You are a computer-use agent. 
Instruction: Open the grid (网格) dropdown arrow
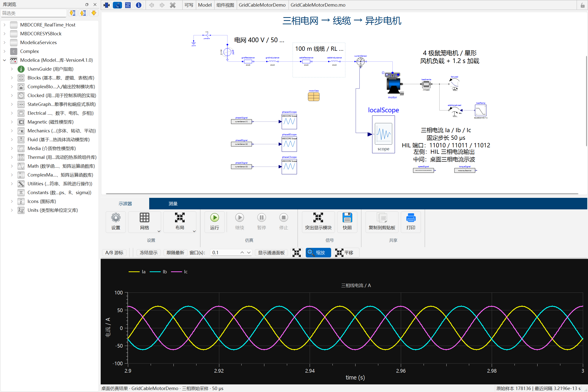pyautogui.click(x=159, y=231)
